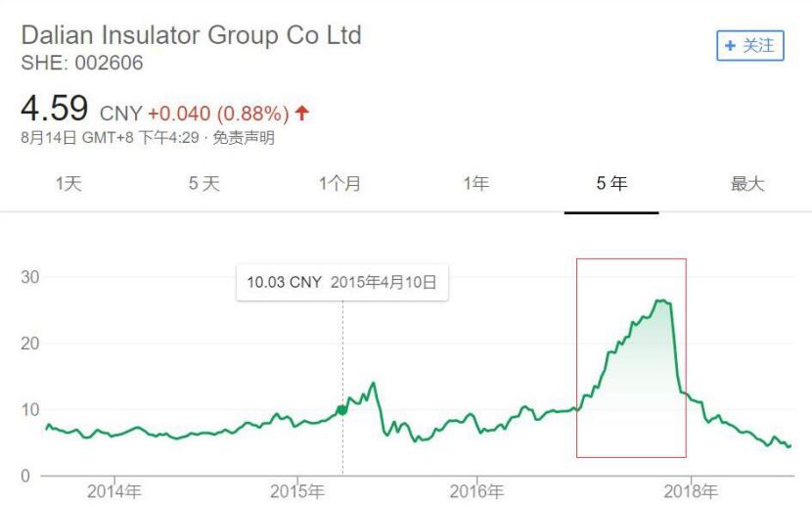Select the 5天 time range tab
Viewport: 812px width, 507px height.
204,183
